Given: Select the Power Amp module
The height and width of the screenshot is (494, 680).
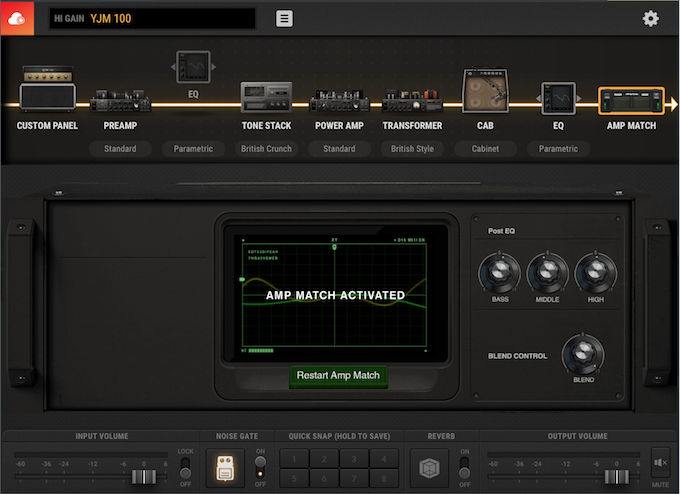Looking at the screenshot, I should tap(339, 101).
